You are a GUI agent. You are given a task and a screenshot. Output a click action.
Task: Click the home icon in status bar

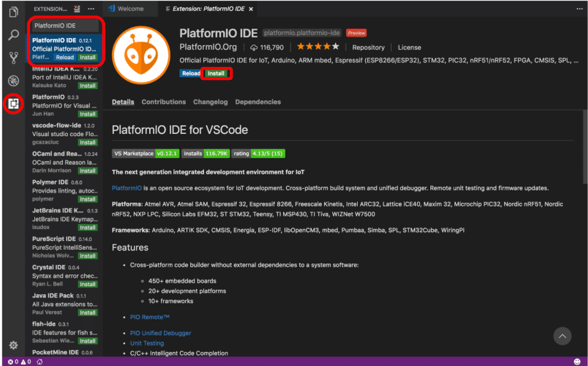click(40, 362)
